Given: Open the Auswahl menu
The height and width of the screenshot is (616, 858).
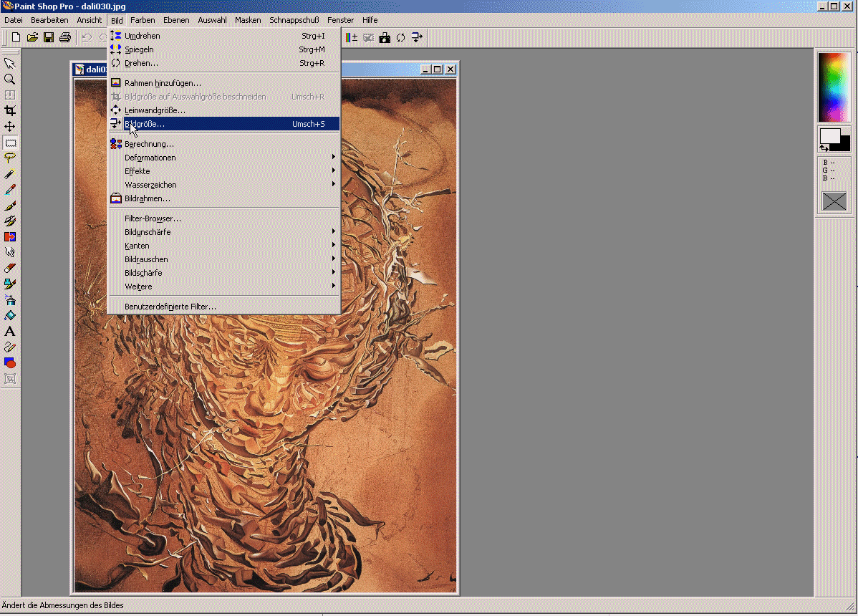Looking at the screenshot, I should coord(212,20).
